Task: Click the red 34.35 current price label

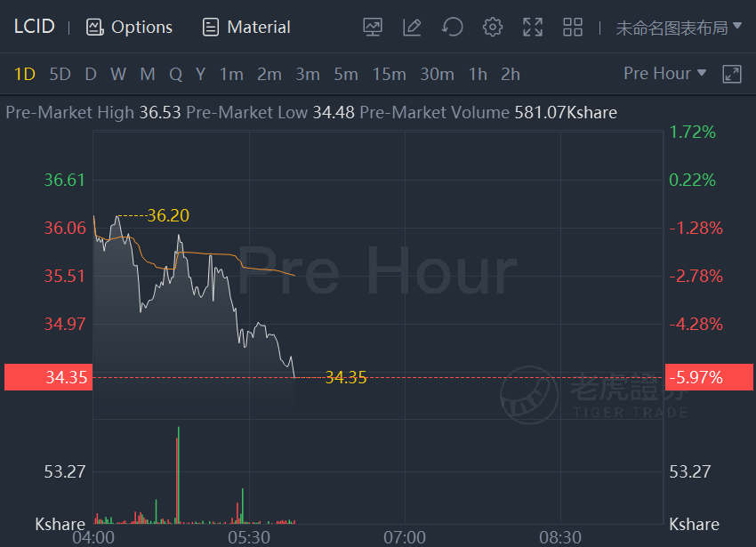Action: click(48, 377)
